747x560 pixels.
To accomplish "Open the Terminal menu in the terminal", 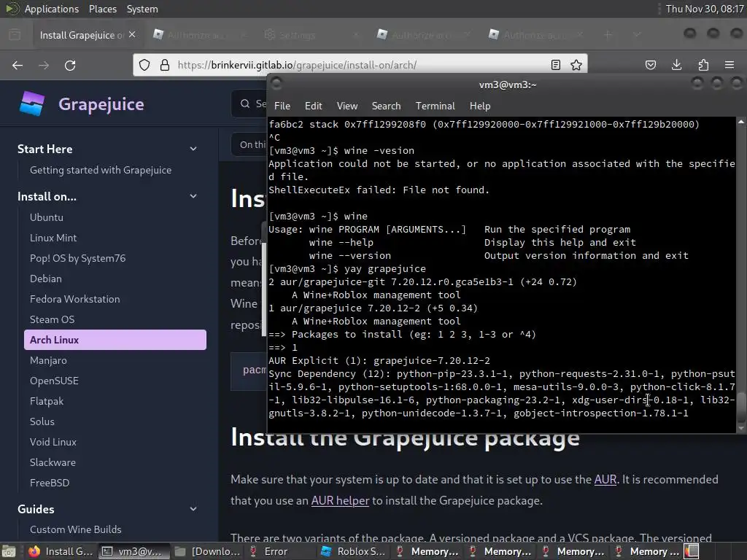I will 436,106.
